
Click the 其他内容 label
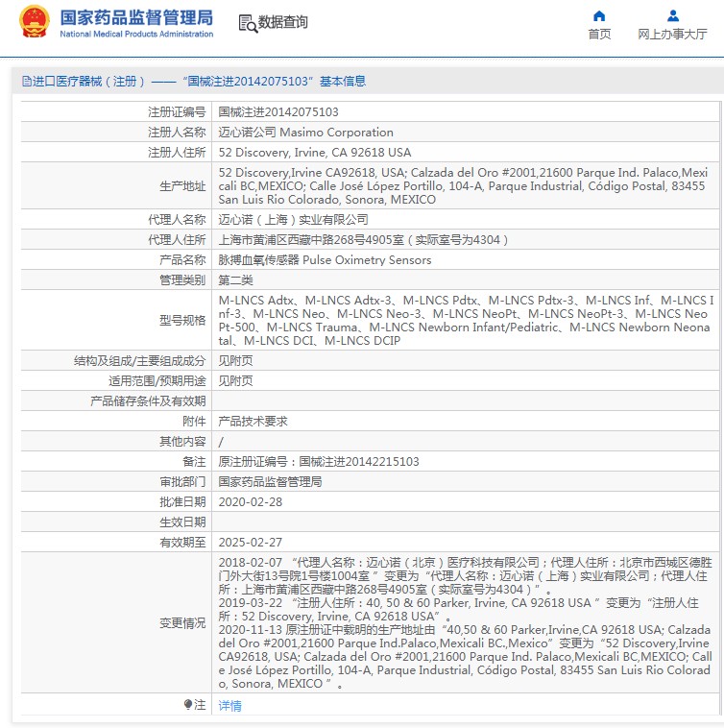coord(182,442)
